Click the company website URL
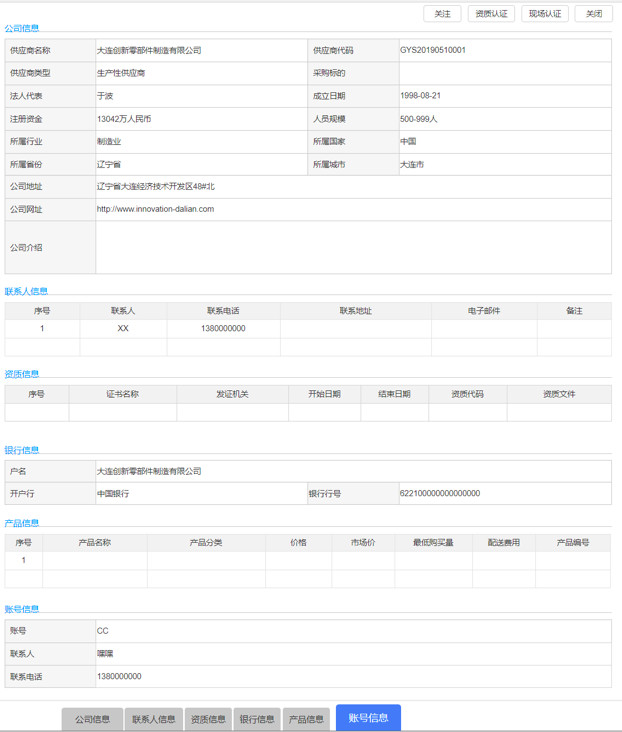622x732 pixels. pos(155,209)
